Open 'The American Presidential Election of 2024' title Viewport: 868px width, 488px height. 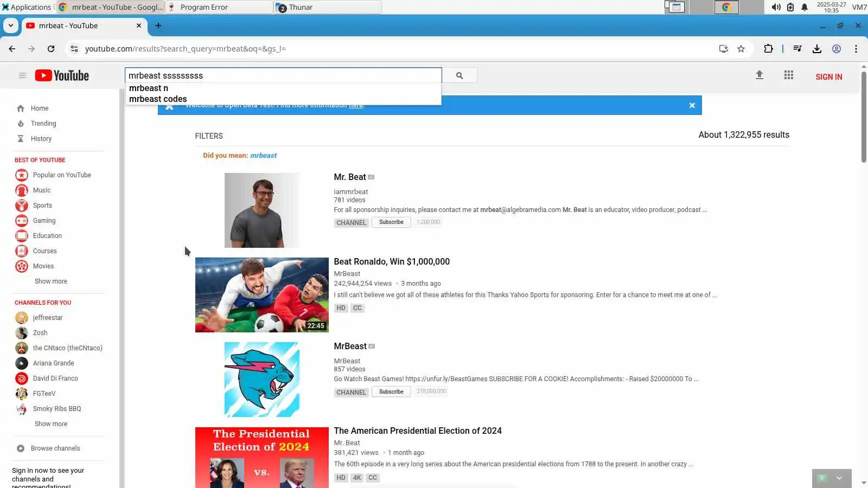coord(418,431)
